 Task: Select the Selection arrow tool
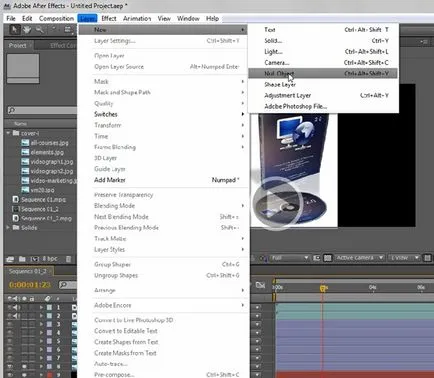coord(14,30)
